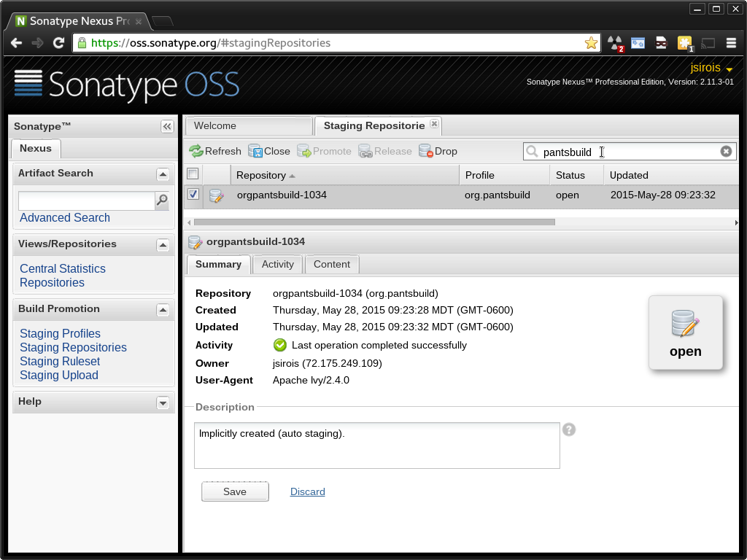
Task: Click the incognito-style spy extension icon
Action: (x=661, y=43)
